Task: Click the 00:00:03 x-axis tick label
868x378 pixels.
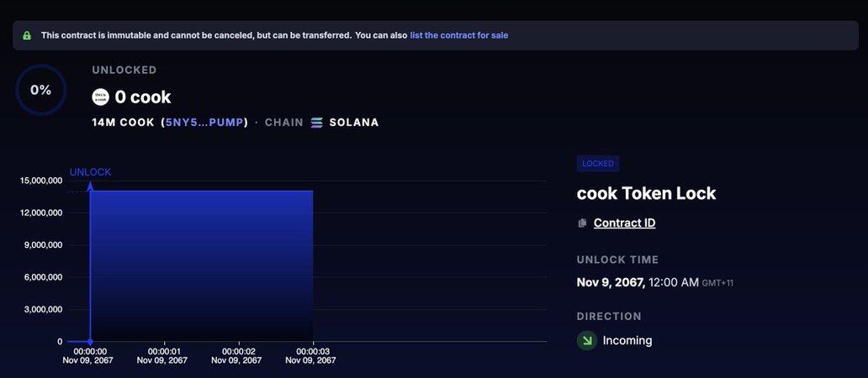Action: click(x=311, y=351)
